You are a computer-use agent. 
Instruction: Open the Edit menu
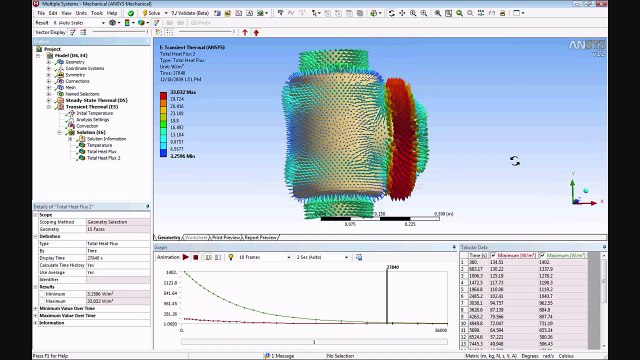click(53, 13)
